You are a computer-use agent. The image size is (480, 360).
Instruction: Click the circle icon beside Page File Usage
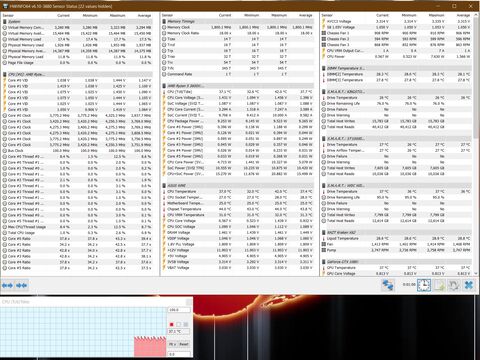pos(5,63)
